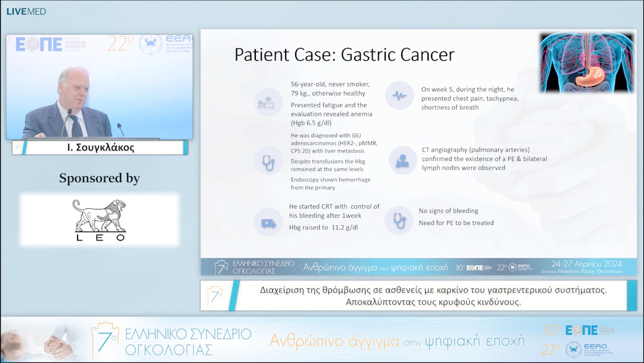The image size is (644, 363).
Task: Click the LEO lion sponsor logo
Action: [100, 220]
